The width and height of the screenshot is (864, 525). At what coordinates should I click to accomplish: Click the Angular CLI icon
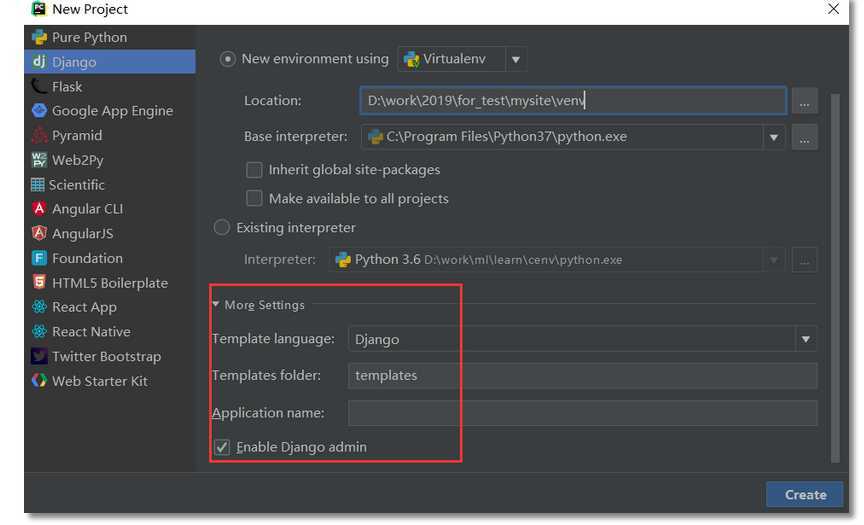39,209
